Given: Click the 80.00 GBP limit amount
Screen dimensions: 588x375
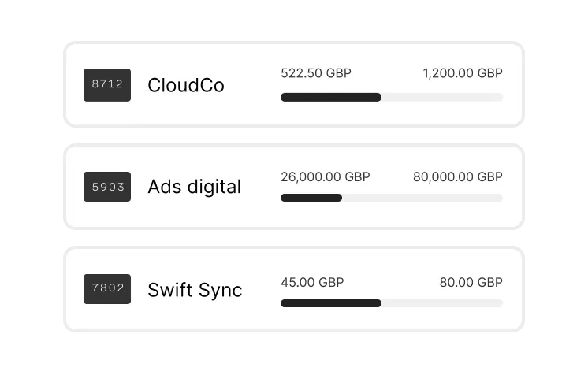Looking at the screenshot, I should pos(471,282).
